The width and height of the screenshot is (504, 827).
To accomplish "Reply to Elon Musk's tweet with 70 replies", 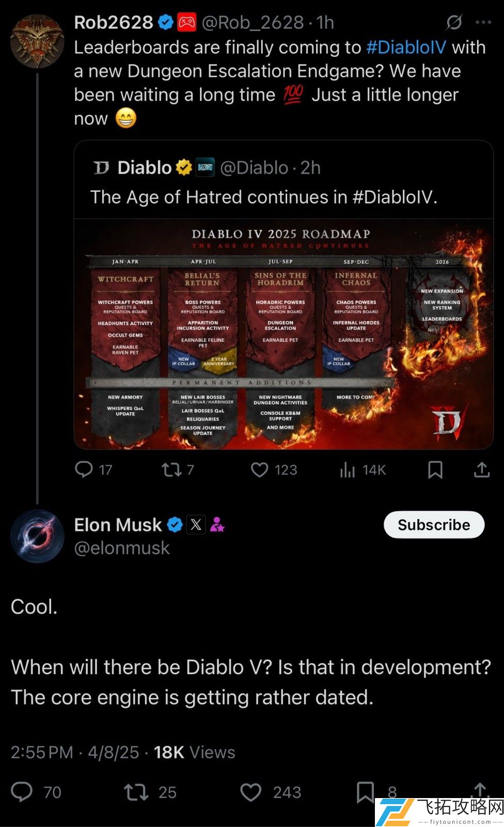I will pyautogui.click(x=36, y=792).
